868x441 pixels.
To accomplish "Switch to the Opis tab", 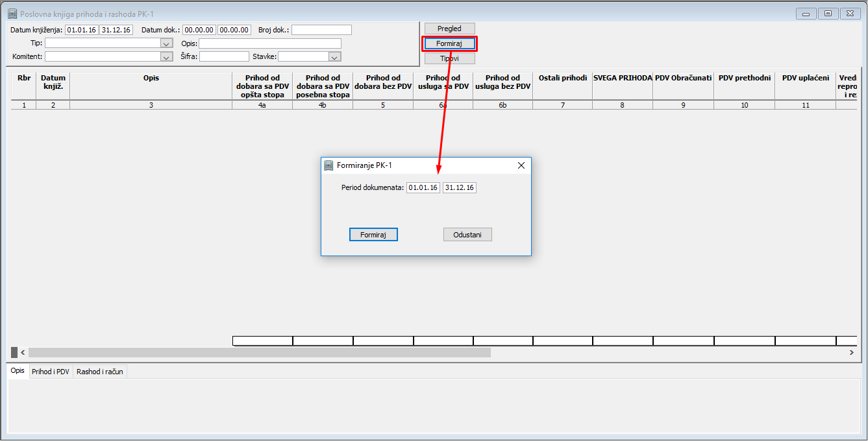I will pos(18,372).
